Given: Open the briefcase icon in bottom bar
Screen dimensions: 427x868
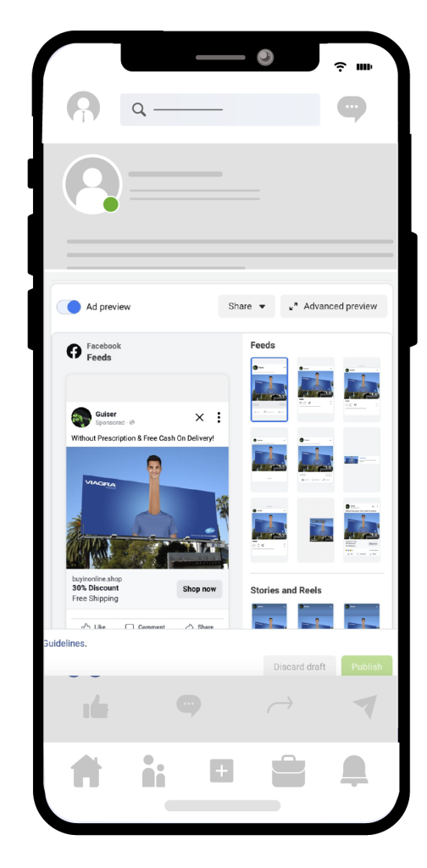Looking at the screenshot, I should 288,771.
